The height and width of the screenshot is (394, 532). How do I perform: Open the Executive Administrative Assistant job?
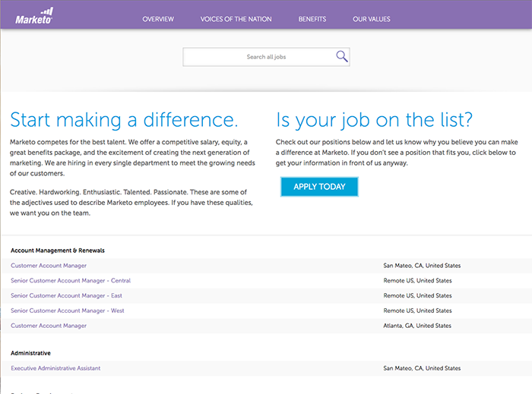point(55,368)
